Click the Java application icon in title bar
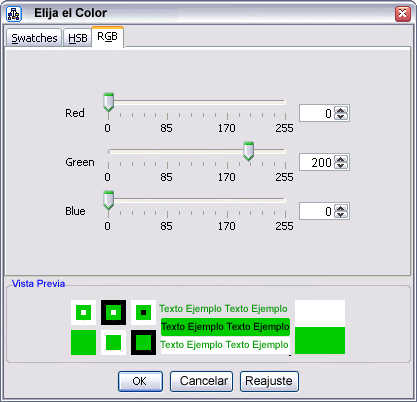Screen dimensions: 417x402 coord(14,14)
